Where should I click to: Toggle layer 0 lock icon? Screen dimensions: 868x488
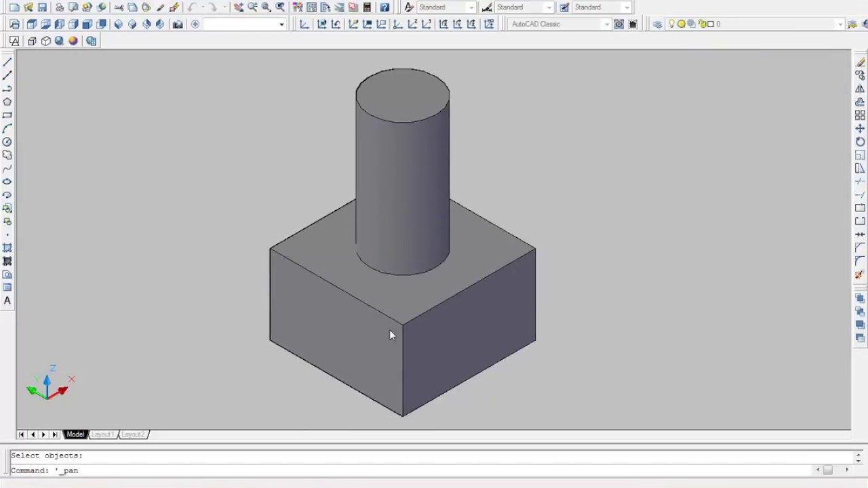[x=701, y=24]
